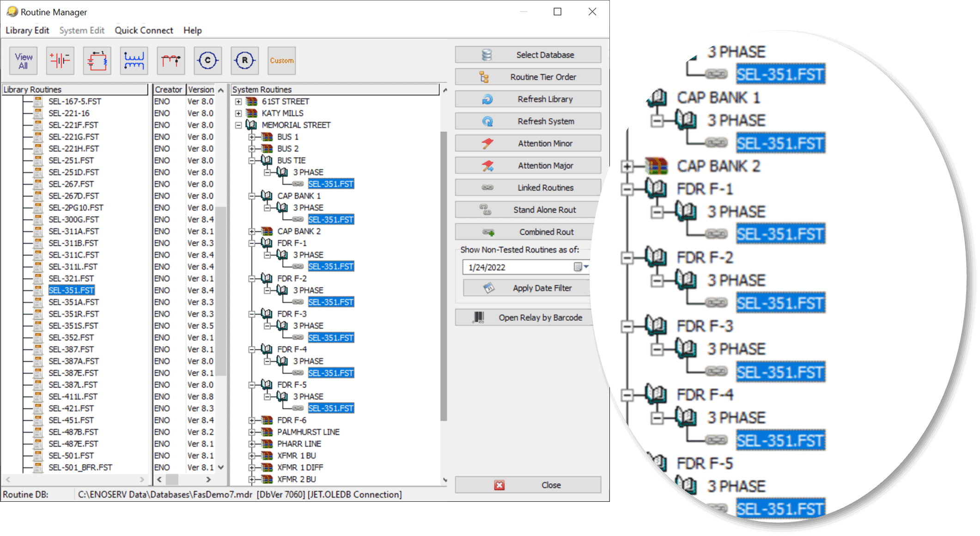Open the Library Edit menu
The width and height of the screenshot is (980, 536).
pos(27,30)
